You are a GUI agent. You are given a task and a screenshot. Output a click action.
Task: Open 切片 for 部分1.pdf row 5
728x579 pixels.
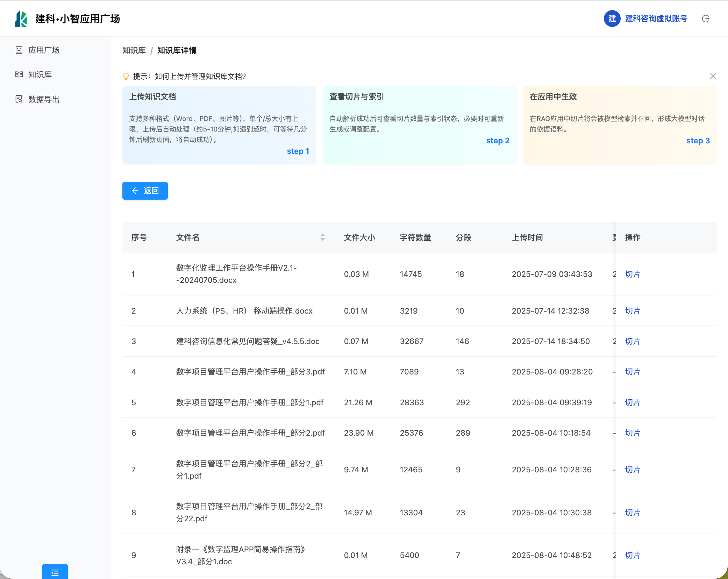point(632,402)
